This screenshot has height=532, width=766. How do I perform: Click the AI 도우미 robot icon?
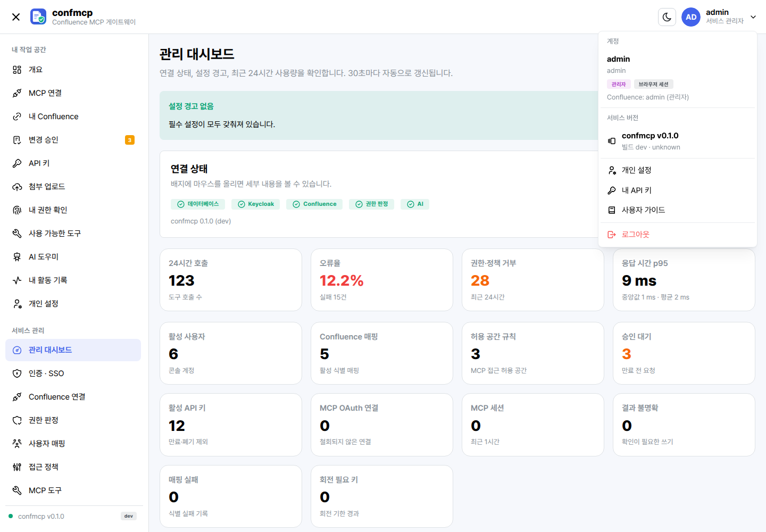pos(17,257)
